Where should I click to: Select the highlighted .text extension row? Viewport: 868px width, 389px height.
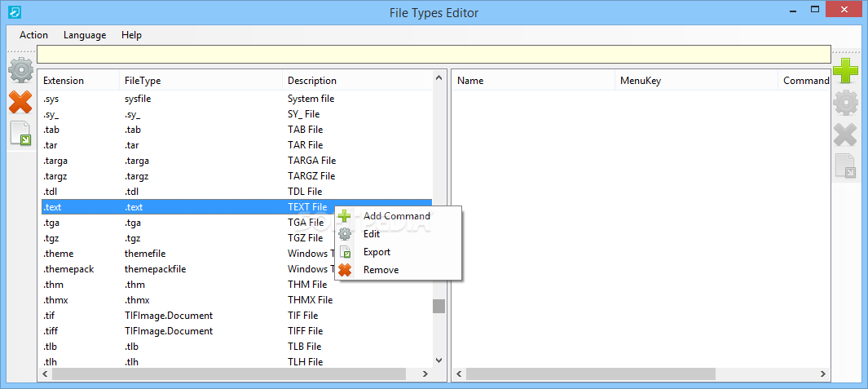point(237,207)
